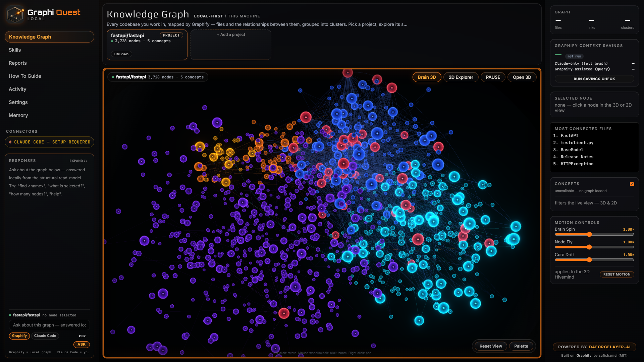This screenshot has height=362, width=644.
Task: Run the savings check
Action: pos(594,79)
